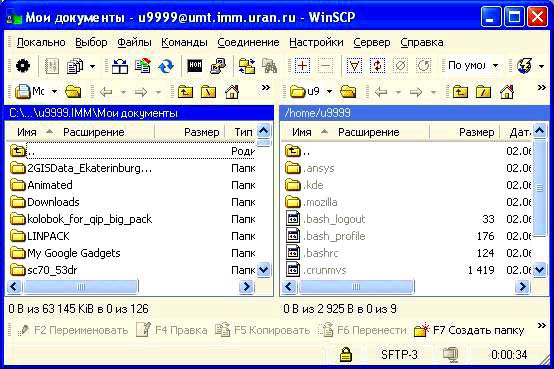Click horizontal scrollbar thumb in remote panel
Screen dimensions: 554x369
click(x=356, y=287)
